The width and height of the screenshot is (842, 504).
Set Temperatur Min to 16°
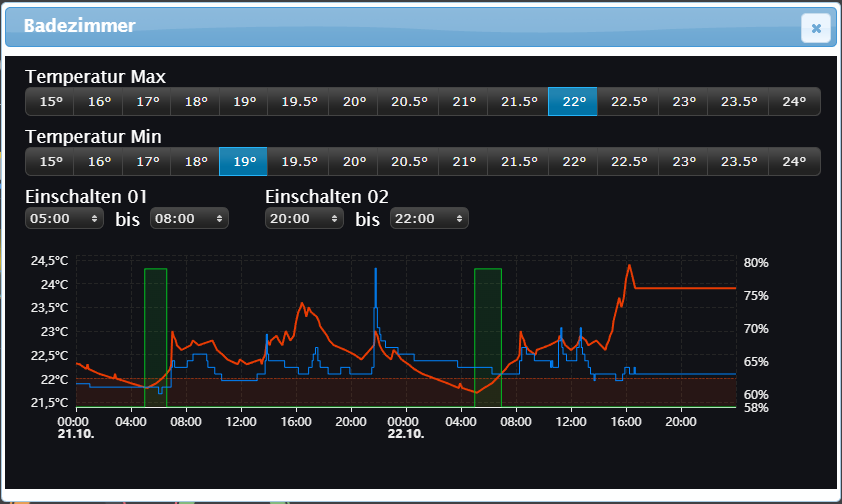click(98, 162)
